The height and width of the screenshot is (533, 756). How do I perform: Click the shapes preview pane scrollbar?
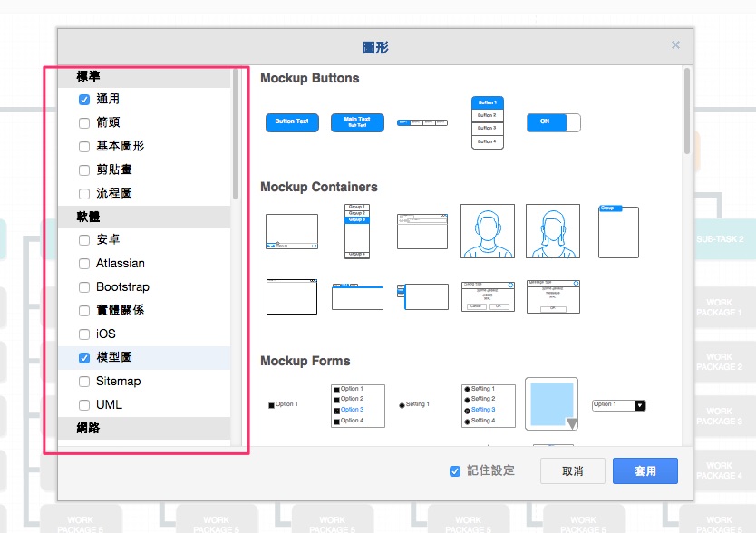pos(686,111)
